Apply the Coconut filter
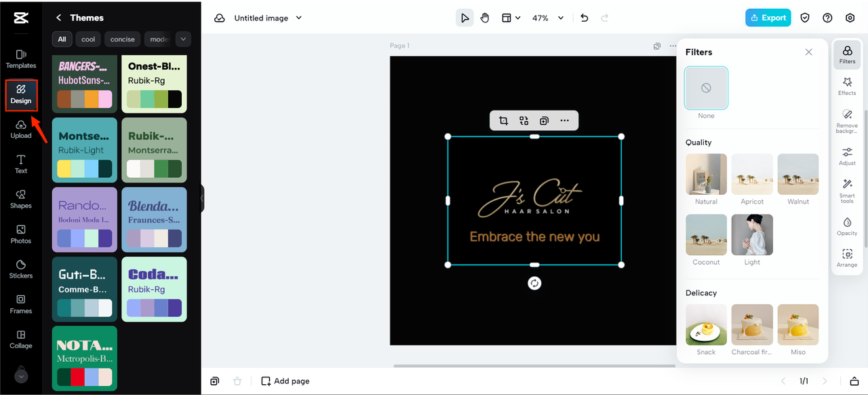The image size is (868, 395). tap(706, 235)
